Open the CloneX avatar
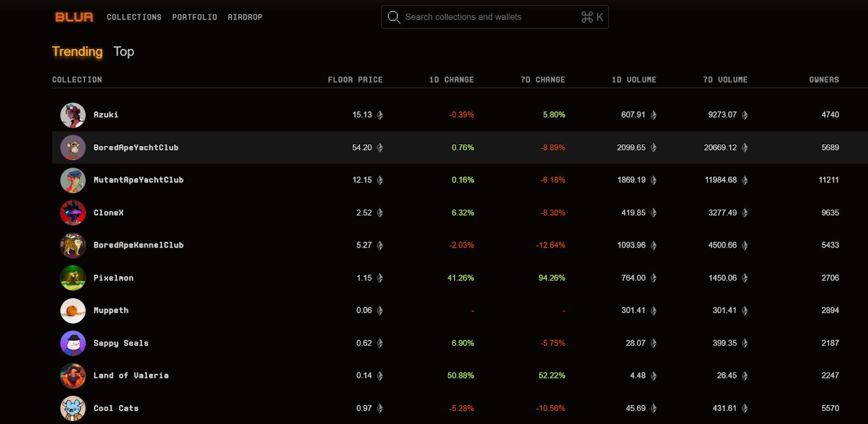Viewport: 868px width, 424px height. (x=73, y=213)
